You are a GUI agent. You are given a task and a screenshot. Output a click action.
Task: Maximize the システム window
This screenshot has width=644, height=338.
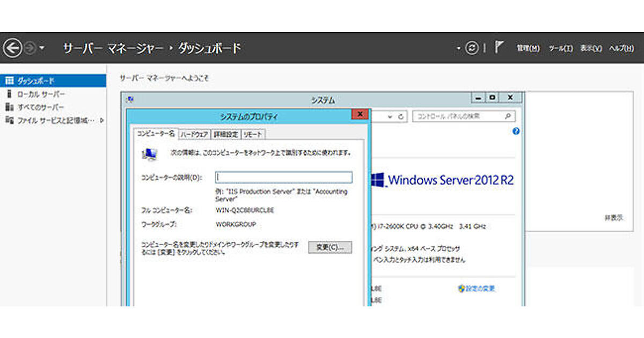(492, 98)
